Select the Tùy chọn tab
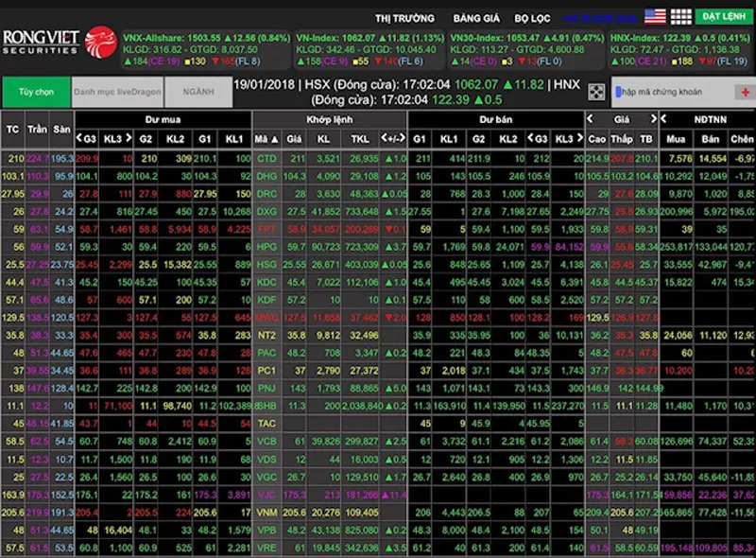The image size is (756, 558). tap(35, 92)
